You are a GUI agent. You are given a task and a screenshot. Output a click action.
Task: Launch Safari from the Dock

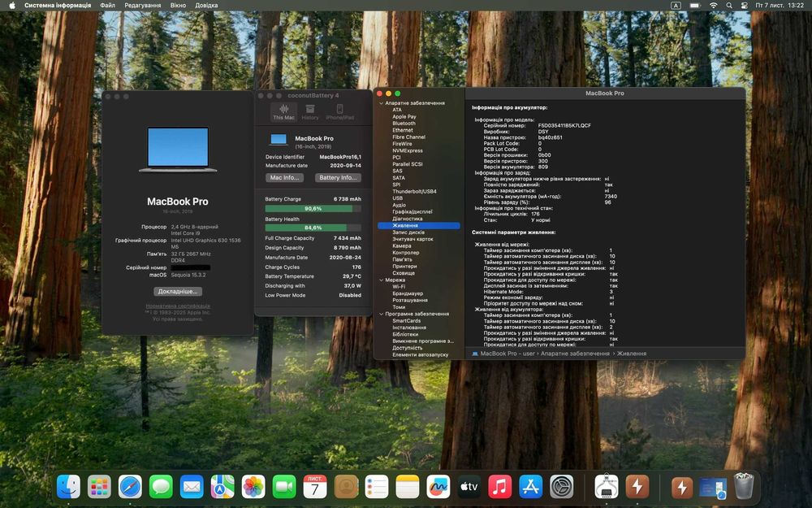[x=130, y=487]
